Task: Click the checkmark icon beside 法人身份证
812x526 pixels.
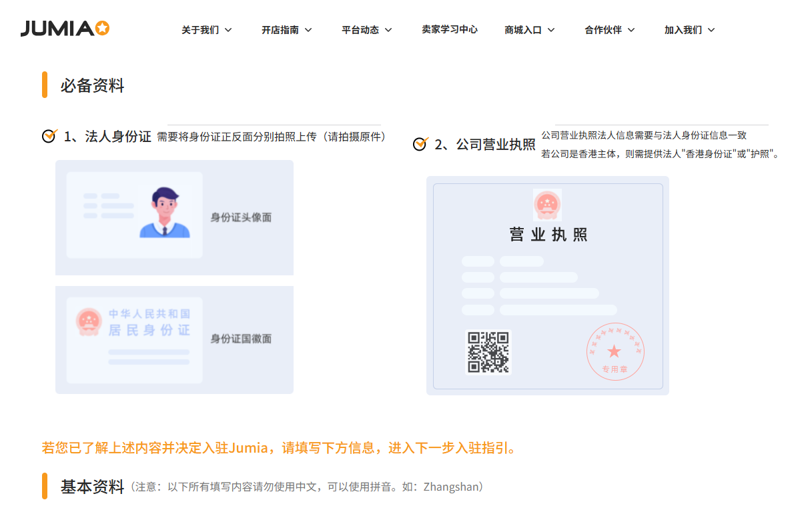Action: click(x=49, y=136)
